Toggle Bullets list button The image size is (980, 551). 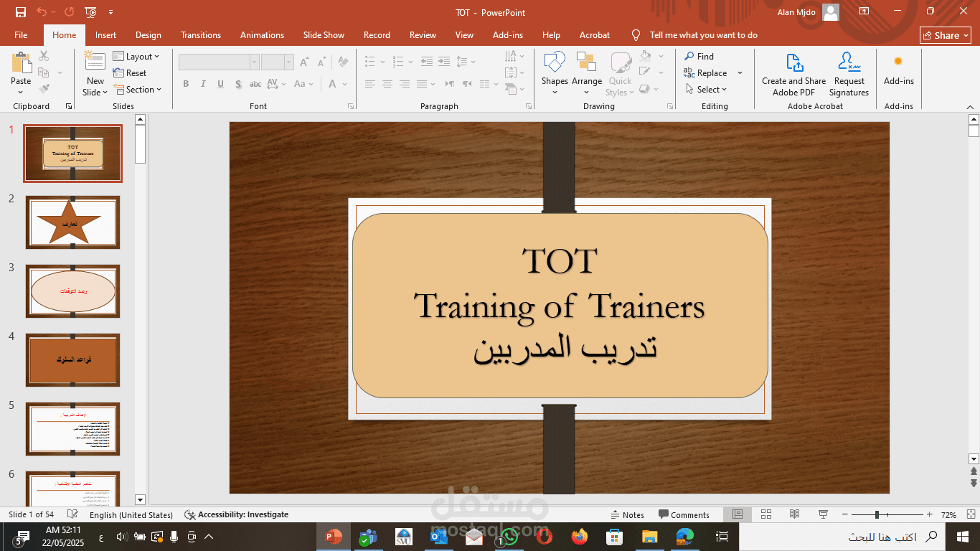[x=370, y=62]
